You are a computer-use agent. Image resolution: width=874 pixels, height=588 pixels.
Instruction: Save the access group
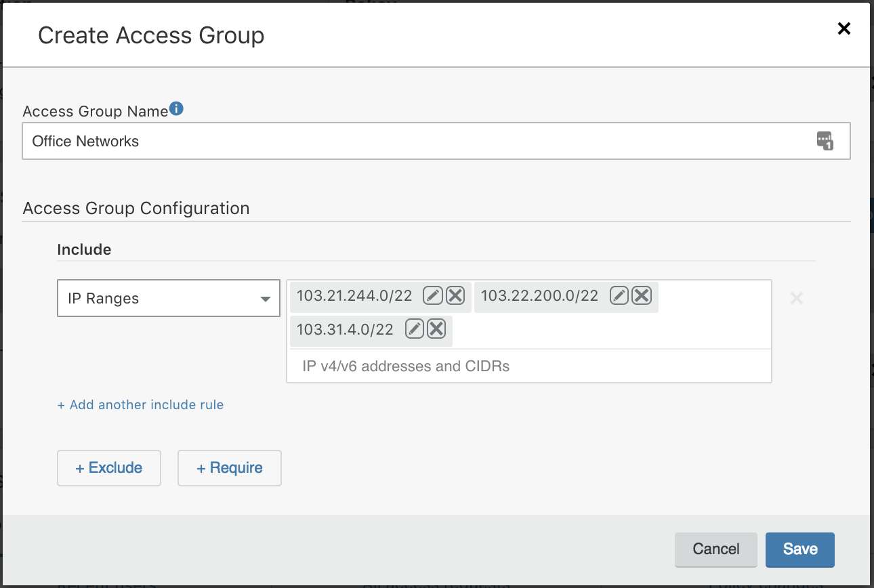pos(800,549)
